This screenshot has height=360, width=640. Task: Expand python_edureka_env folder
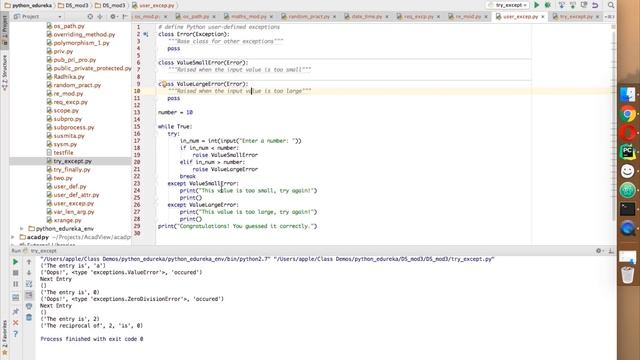[x=22, y=229]
